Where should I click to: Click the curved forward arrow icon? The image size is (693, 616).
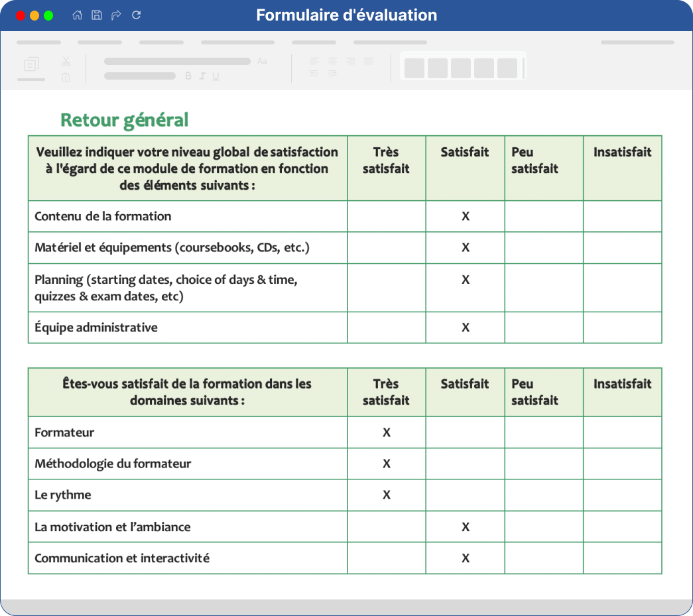pyautogui.click(x=116, y=15)
